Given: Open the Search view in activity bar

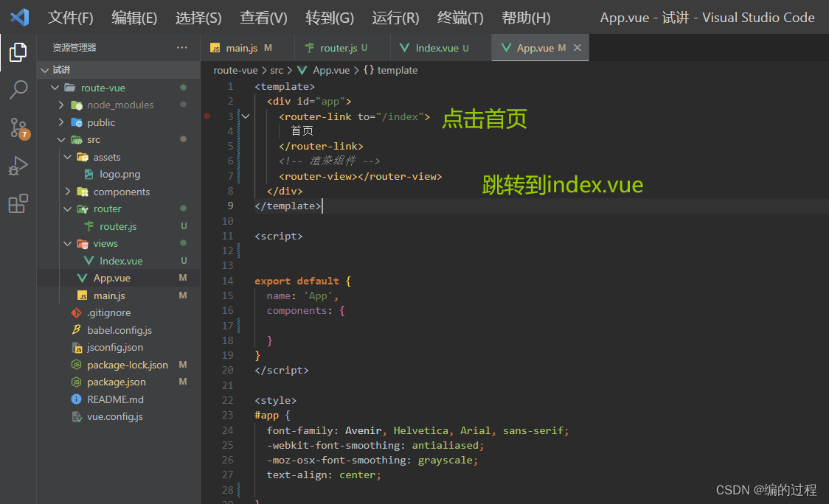Looking at the screenshot, I should pos(18,90).
